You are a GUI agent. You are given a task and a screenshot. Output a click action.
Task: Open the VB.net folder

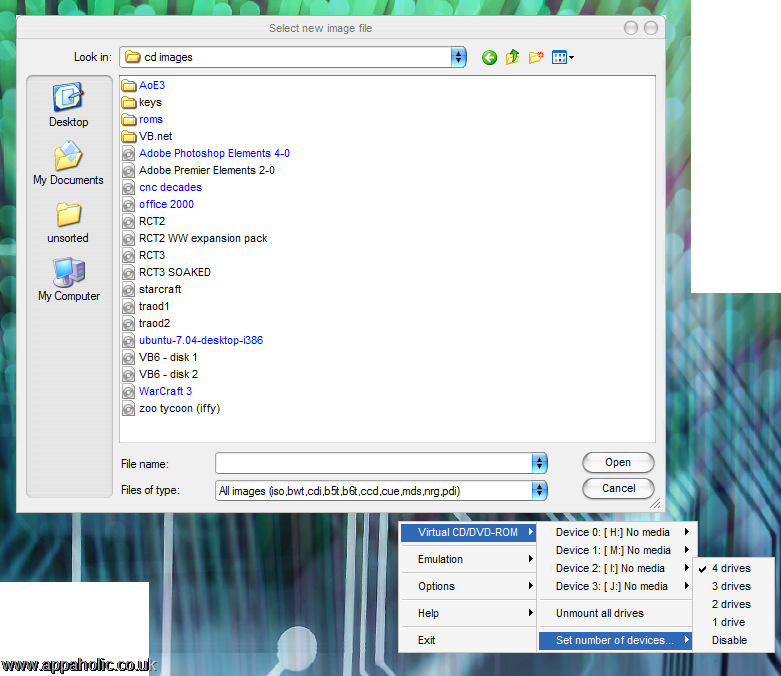pos(147,136)
